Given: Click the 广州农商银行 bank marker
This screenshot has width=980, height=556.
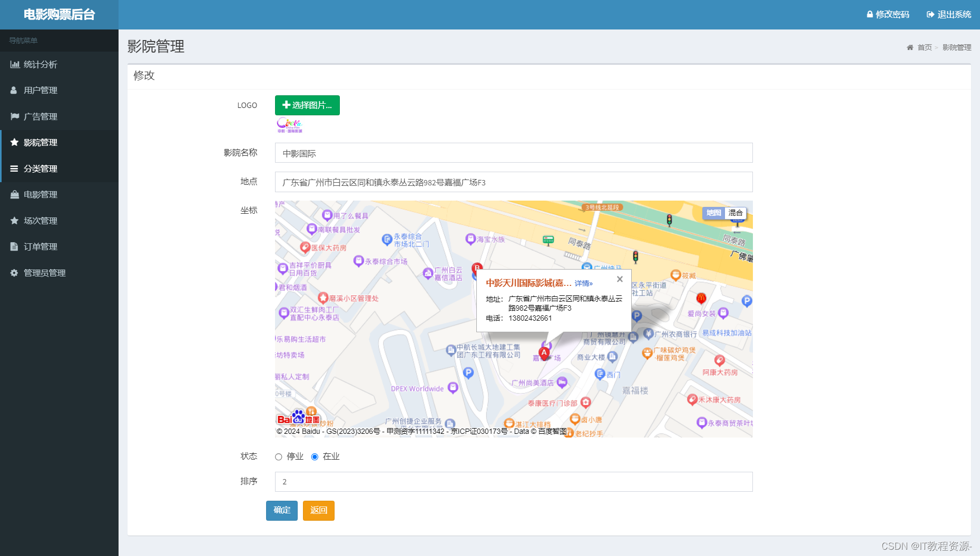Looking at the screenshot, I should (649, 333).
